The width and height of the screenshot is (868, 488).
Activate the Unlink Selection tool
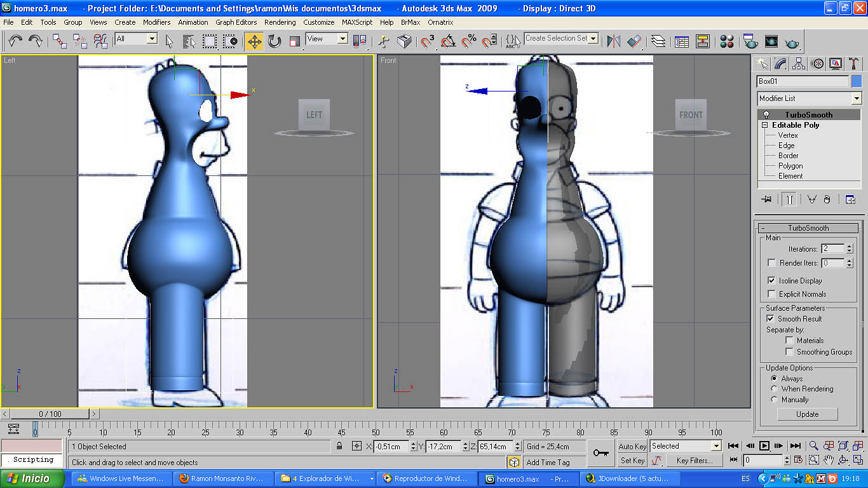pos(80,41)
